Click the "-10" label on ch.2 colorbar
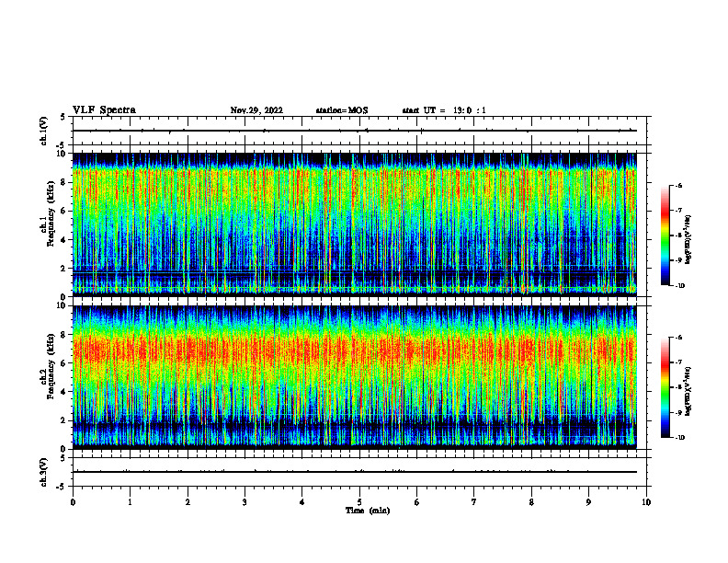The height and width of the screenshot is (563, 728). point(679,438)
